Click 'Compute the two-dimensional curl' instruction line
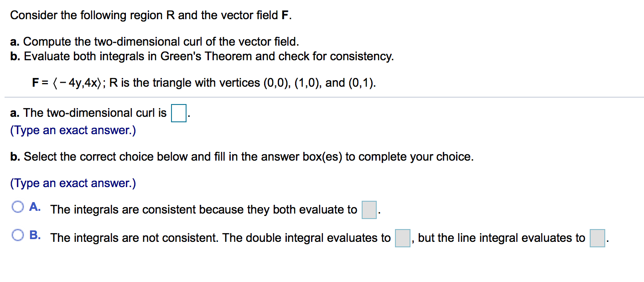Image resolution: width=644 pixels, height=282 pixels. [x=155, y=42]
